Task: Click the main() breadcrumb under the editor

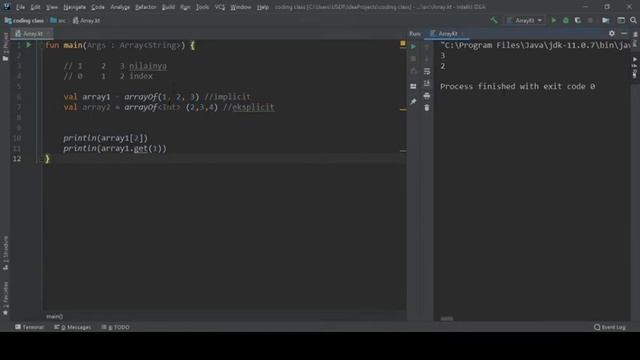Action: tap(54, 316)
